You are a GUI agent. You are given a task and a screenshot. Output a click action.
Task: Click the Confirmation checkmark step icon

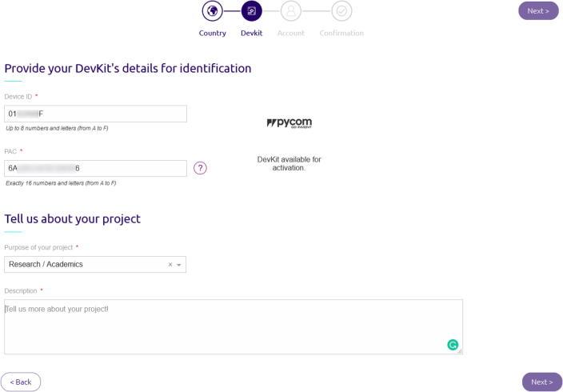click(x=341, y=11)
